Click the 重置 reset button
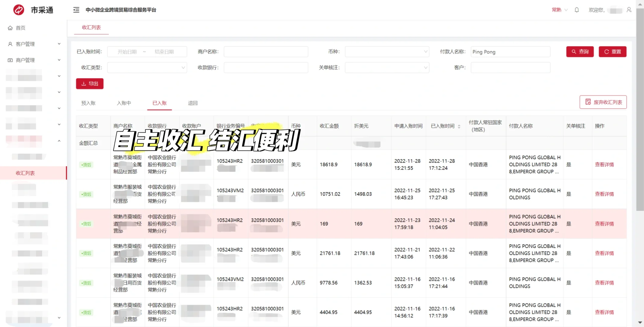Screen dimensions: 644x327 click(x=613, y=51)
